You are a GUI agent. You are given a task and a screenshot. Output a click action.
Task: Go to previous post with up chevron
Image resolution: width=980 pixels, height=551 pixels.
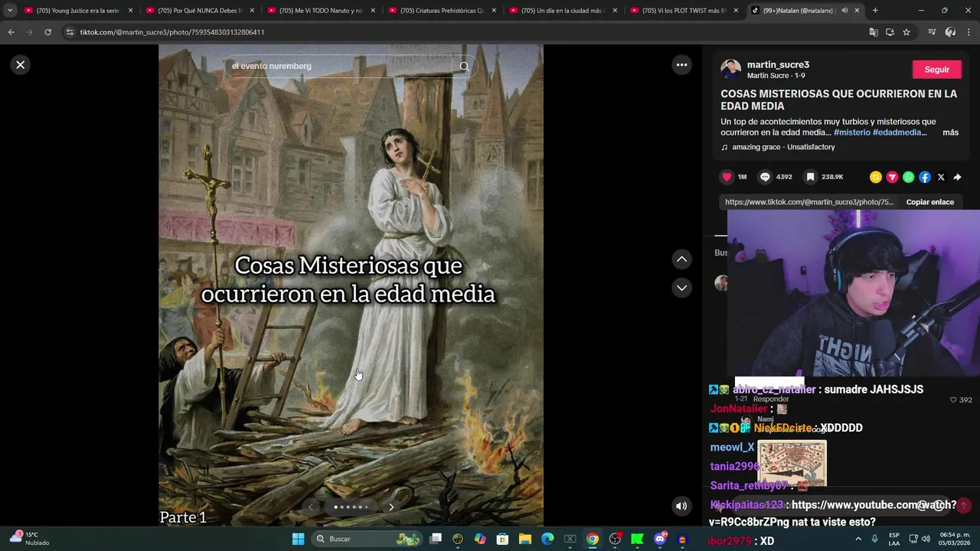click(x=681, y=259)
